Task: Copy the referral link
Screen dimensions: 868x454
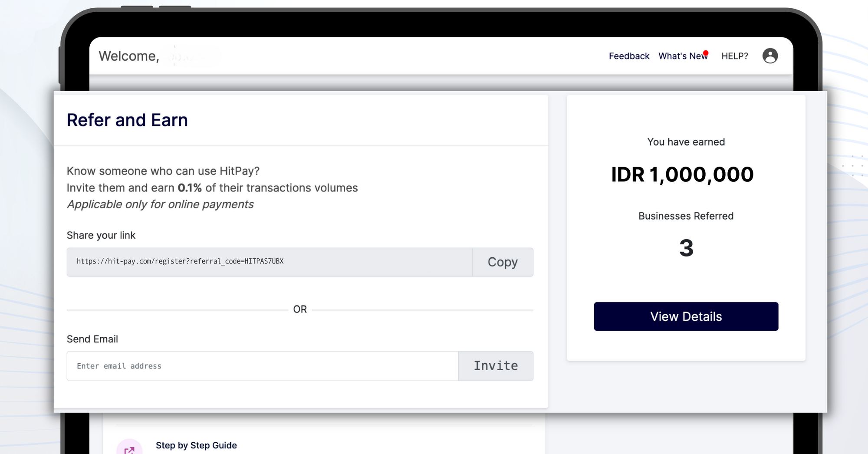Action: coord(503,262)
